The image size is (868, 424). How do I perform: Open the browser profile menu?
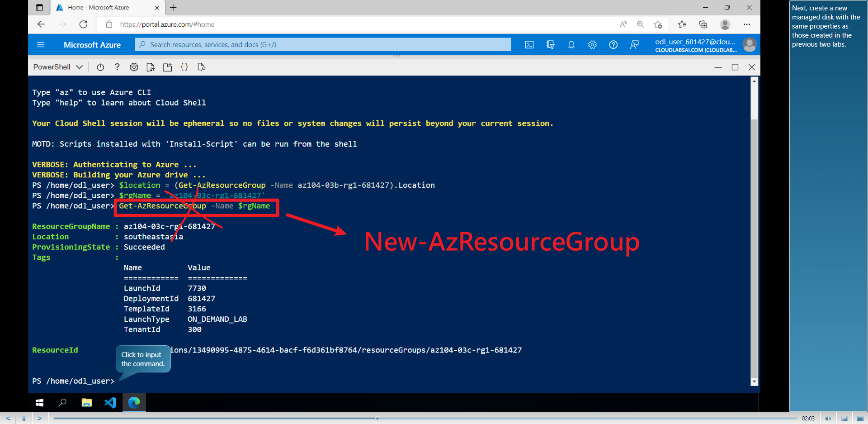point(725,24)
